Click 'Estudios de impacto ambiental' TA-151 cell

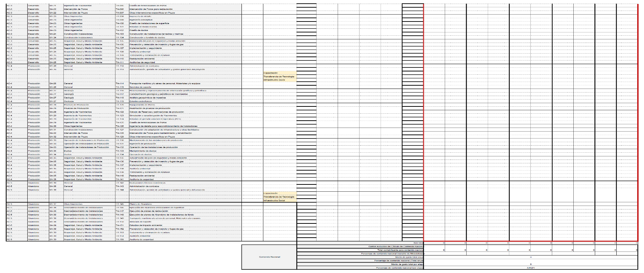[x=146, y=225]
